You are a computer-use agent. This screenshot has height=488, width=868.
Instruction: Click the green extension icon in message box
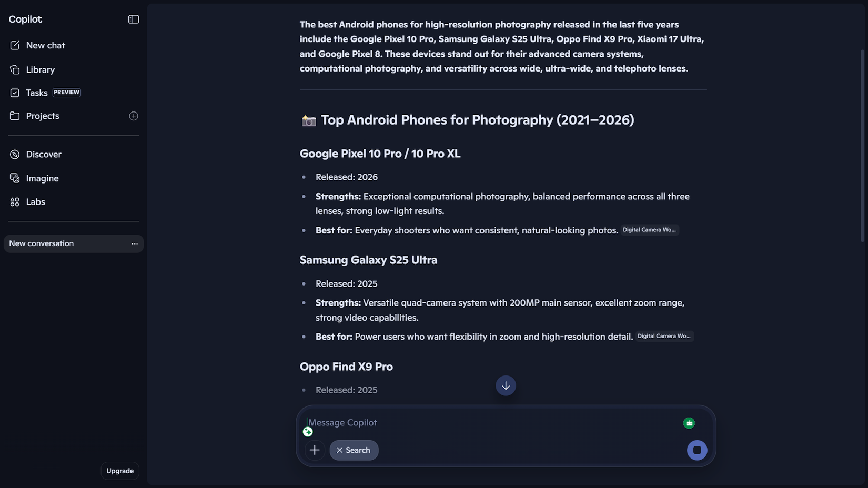point(689,423)
